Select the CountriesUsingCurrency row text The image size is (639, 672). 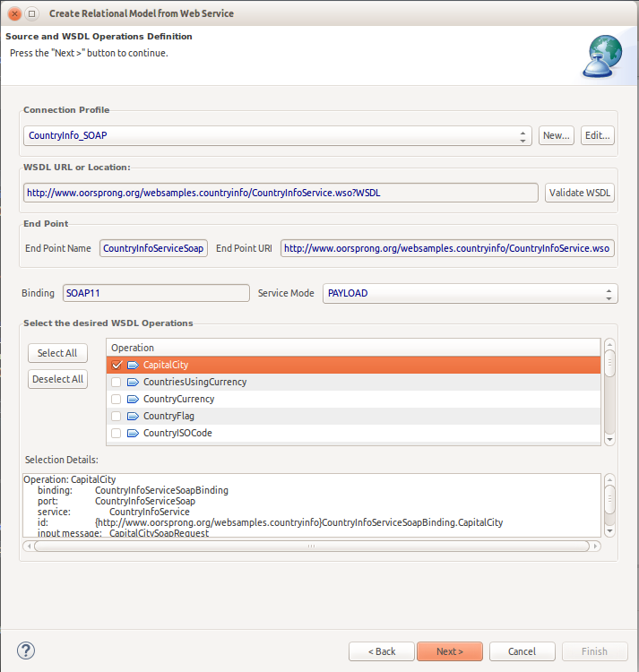[195, 382]
